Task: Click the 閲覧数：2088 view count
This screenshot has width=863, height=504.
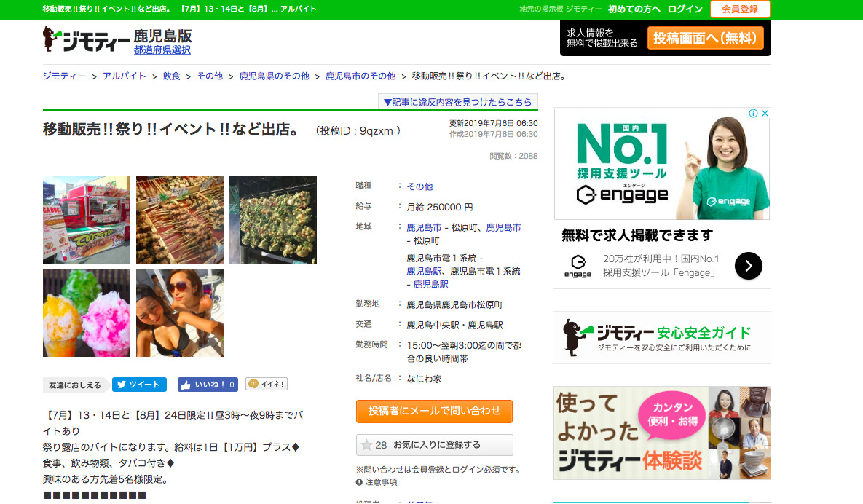Action: [513, 156]
